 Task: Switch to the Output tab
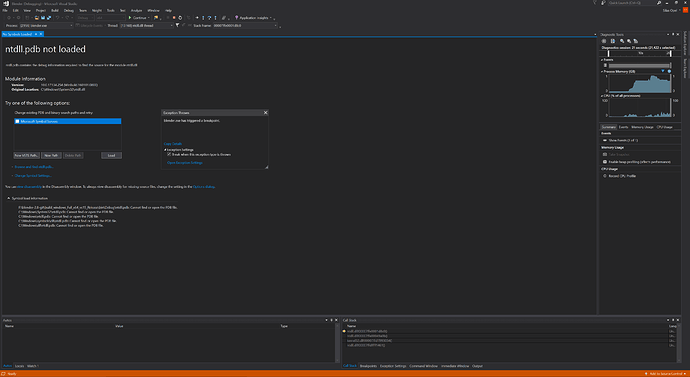click(x=477, y=366)
